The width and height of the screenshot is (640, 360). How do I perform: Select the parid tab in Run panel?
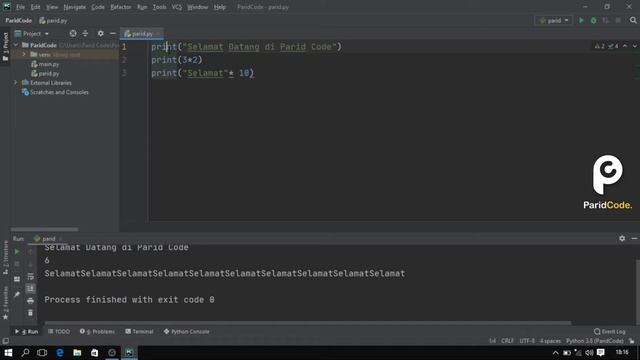(x=48, y=239)
